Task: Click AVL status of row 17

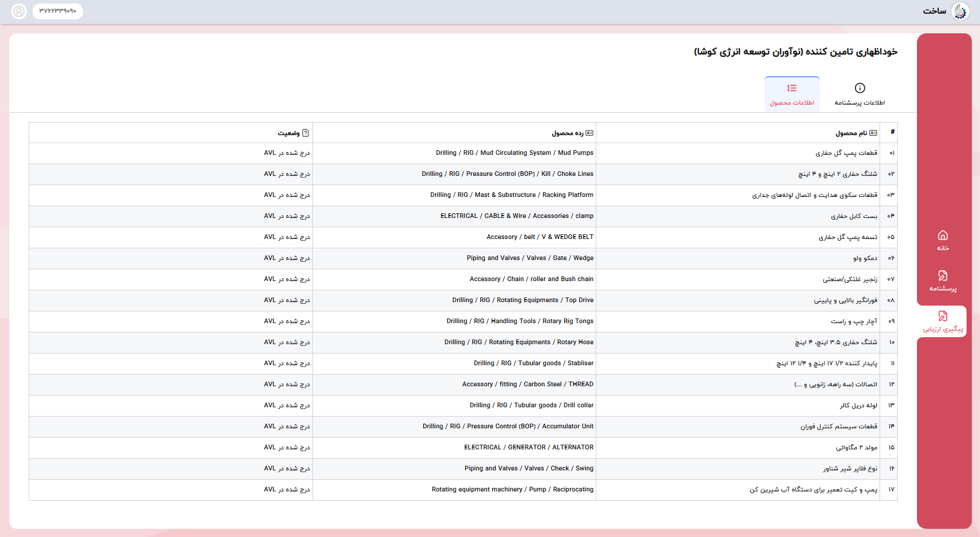Action: [287, 490]
